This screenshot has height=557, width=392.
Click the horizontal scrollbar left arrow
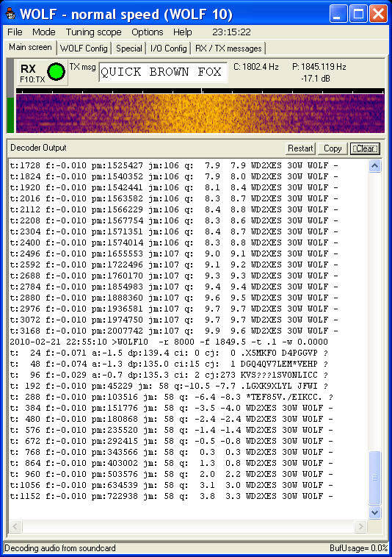coord(15,526)
